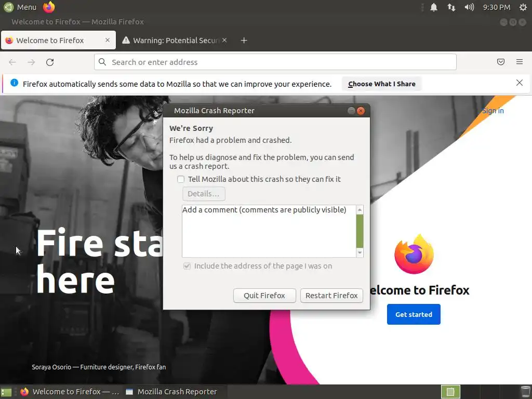The height and width of the screenshot is (399, 532).
Task: Open a new tab with the plus button
Action: click(x=244, y=41)
